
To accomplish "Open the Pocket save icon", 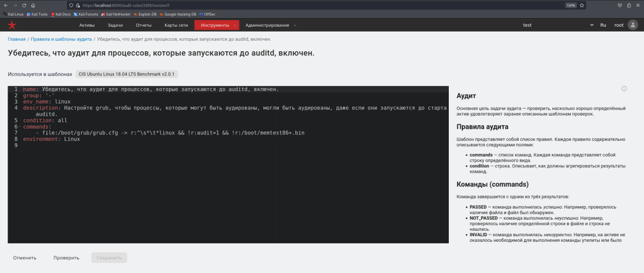I will click(x=620, y=5).
